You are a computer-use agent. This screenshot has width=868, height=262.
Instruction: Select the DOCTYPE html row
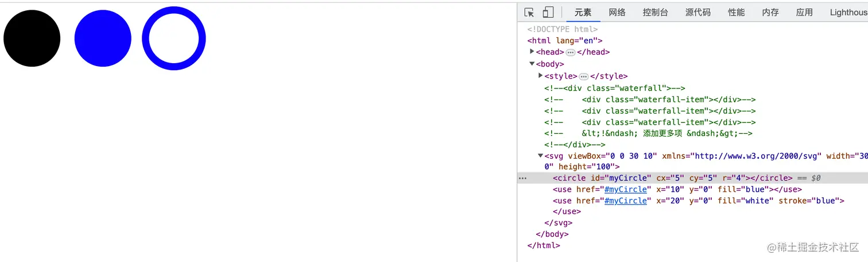point(563,29)
